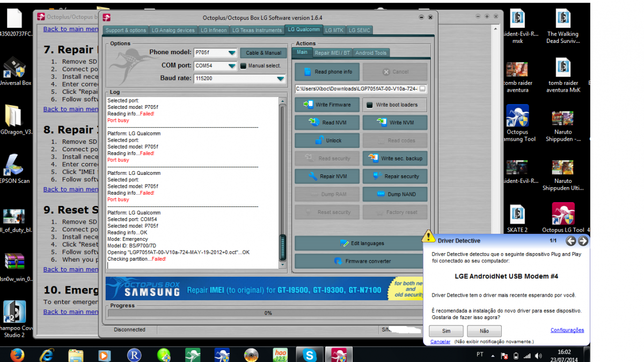The image size is (644, 362).
Task: Start Repair NVM wrench action
Action: click(327, 176)
